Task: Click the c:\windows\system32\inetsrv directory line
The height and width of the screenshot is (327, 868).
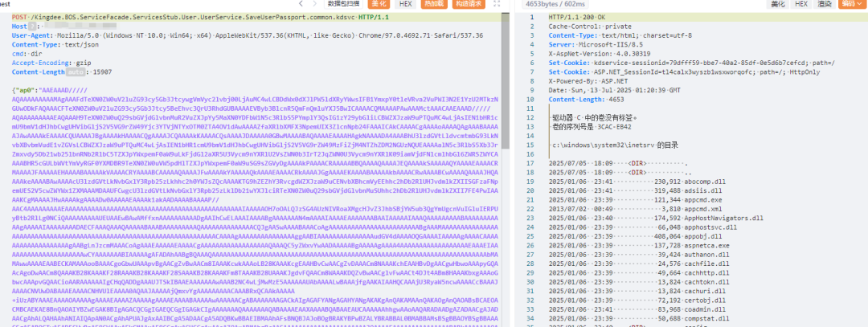Action: [615, 145]
